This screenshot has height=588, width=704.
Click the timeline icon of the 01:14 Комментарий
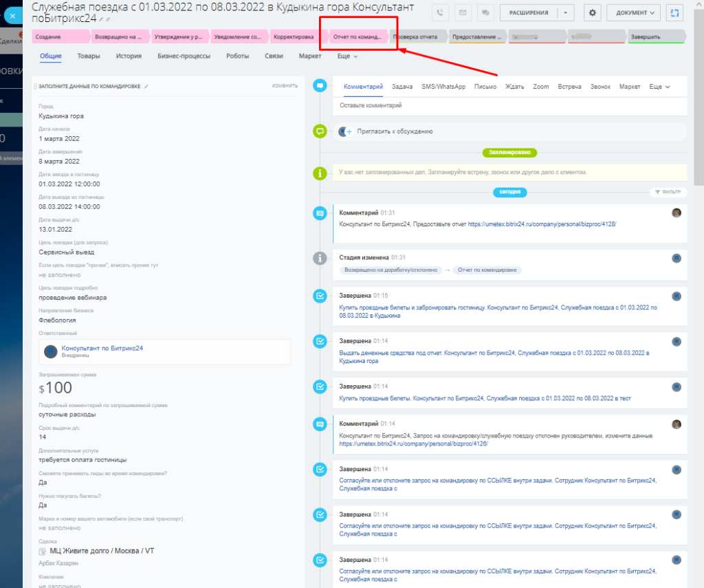[x=320, y=424]
